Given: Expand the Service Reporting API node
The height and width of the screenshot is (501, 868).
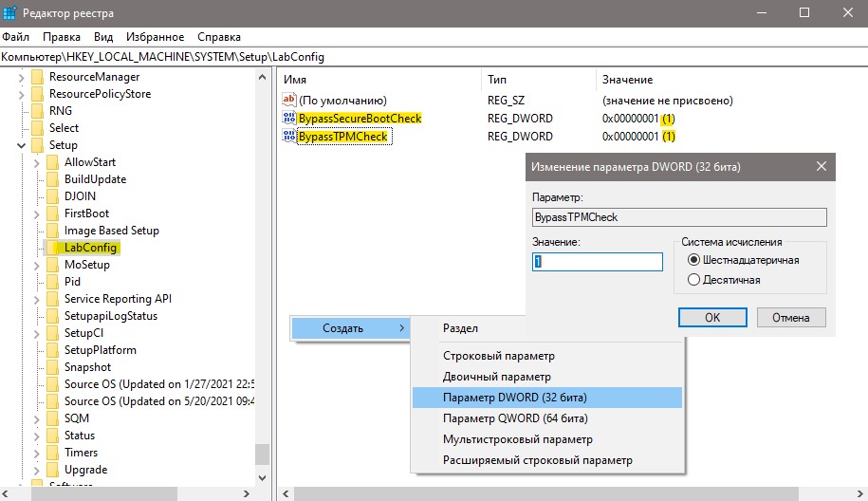Looking at the screenshot, I should [37, 300].
